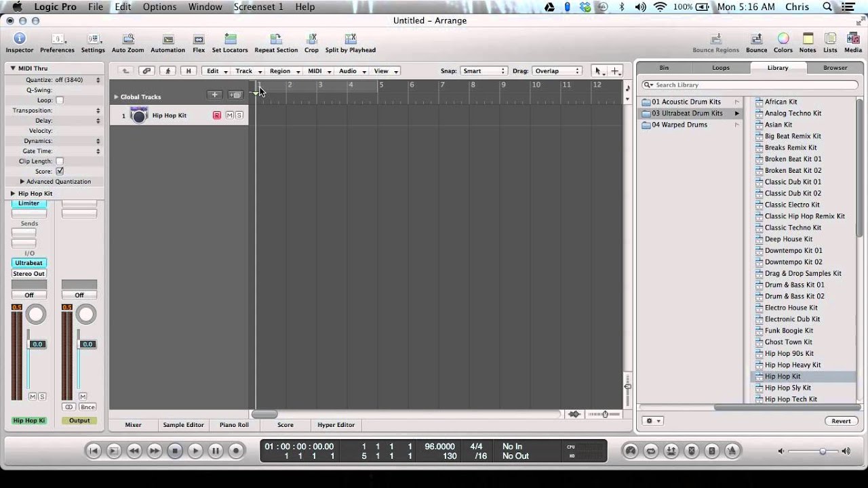Open the Lists panel icon
Image resolution: width=868 pixels, height=488 pixels.
830,39
